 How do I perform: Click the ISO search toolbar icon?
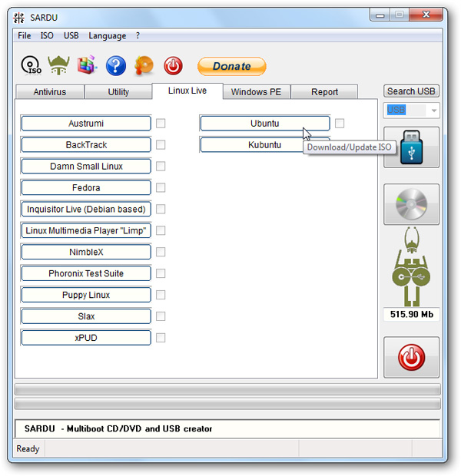click(31, 65)
